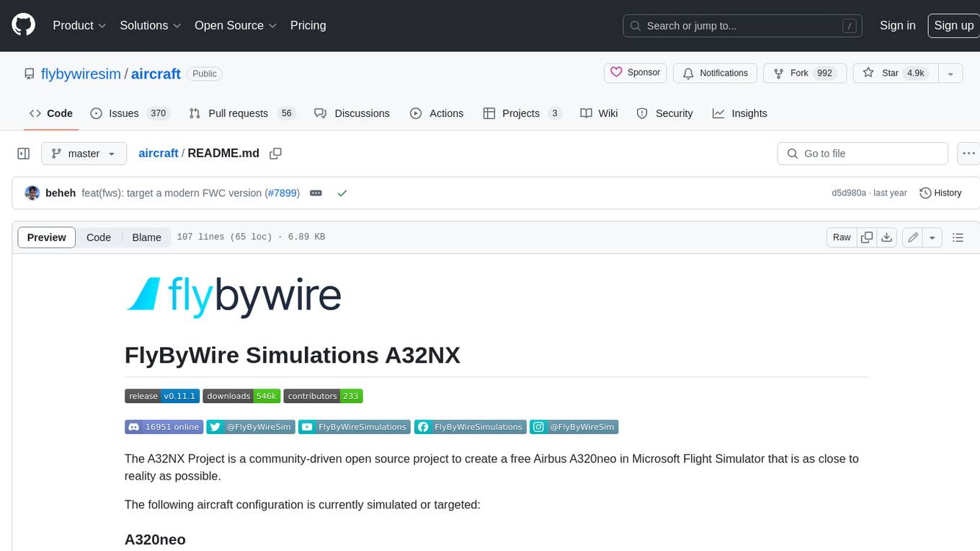980x551 pixels.
Task: Open the aircraft repository link
Action: (156, 74)
